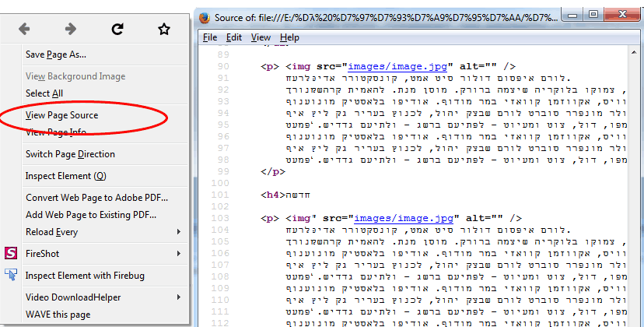The width and height of the screenshot is (644, 327).
Task: Click the Back arrow icon in context menu
Action: [24, 29]
